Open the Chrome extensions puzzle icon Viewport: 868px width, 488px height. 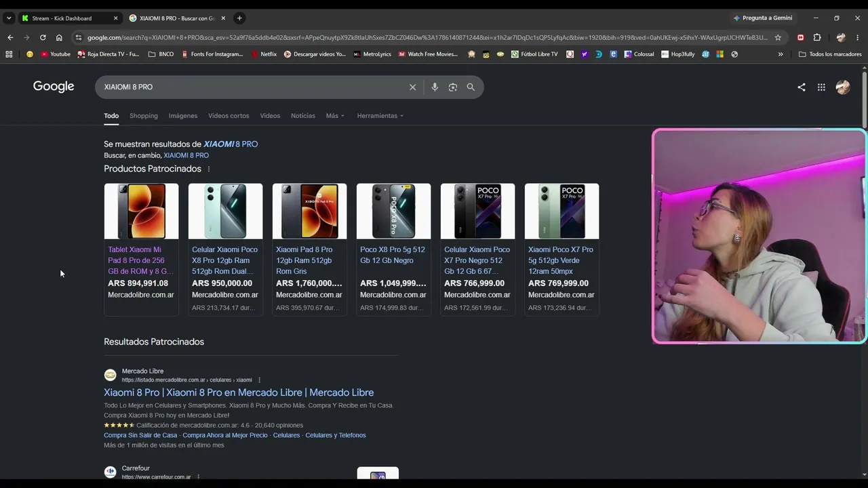tap(817, 37)
